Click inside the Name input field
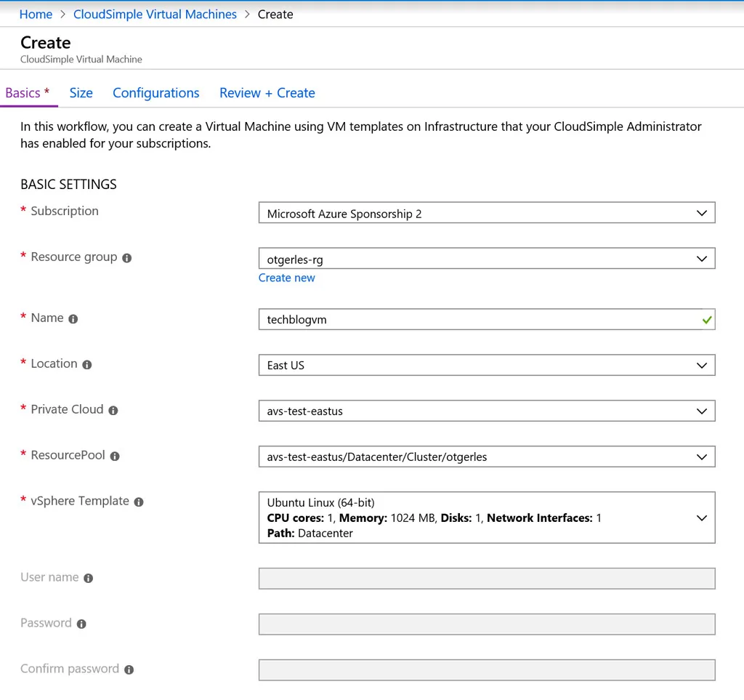Screen dimensions: 744x700 point(436,319)
